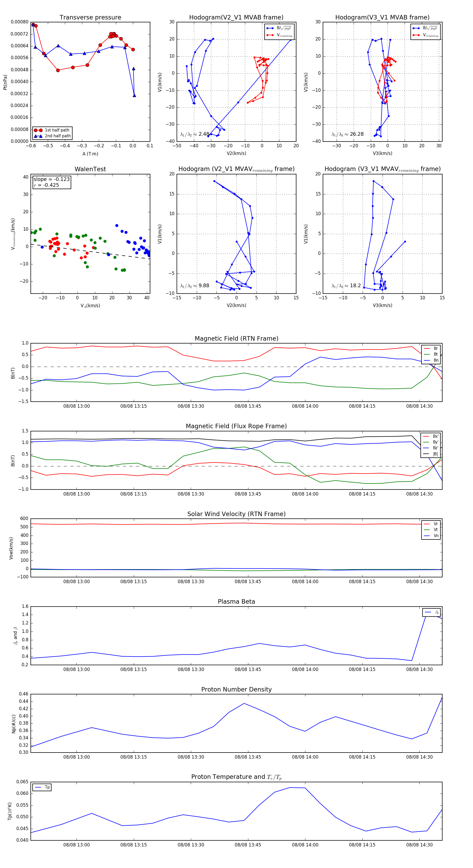Click the 'Np(#/cc)' y-axis label
The image size is (473, 868).
click(x=13, y=724)
